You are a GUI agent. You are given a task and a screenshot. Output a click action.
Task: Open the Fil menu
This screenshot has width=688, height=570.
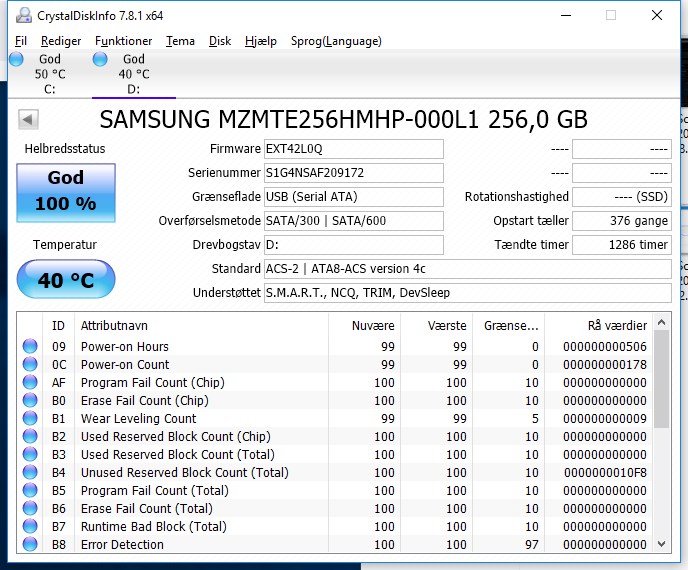[21, 41]
